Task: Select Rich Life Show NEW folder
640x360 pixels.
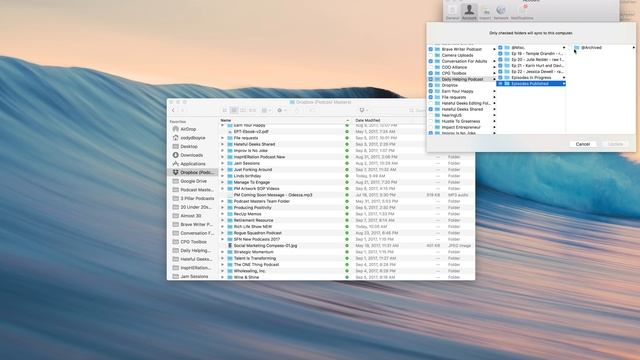Action: (252, 227)
